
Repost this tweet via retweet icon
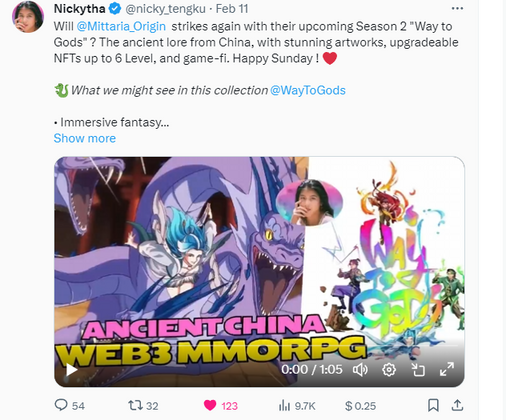click(x=135, y=405)
